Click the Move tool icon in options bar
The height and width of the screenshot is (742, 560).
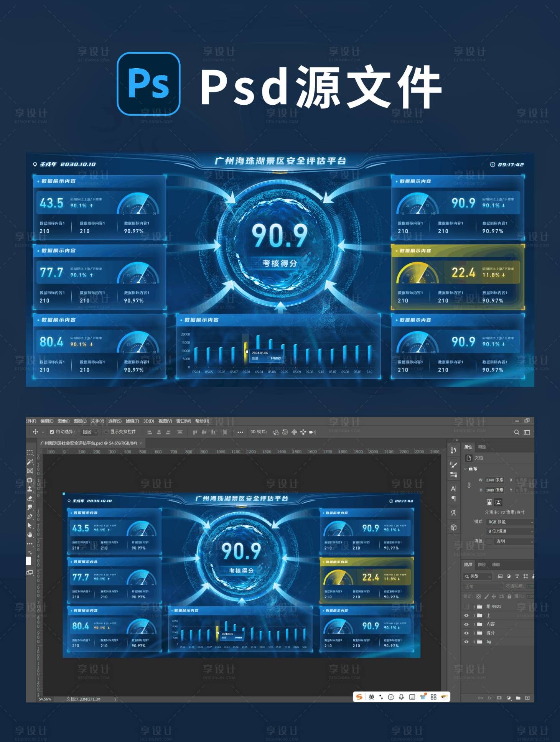point(35,432)
